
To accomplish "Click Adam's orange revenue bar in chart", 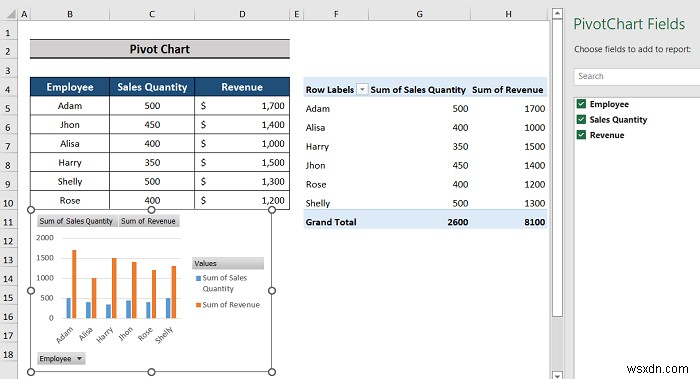I will (74, 284).
